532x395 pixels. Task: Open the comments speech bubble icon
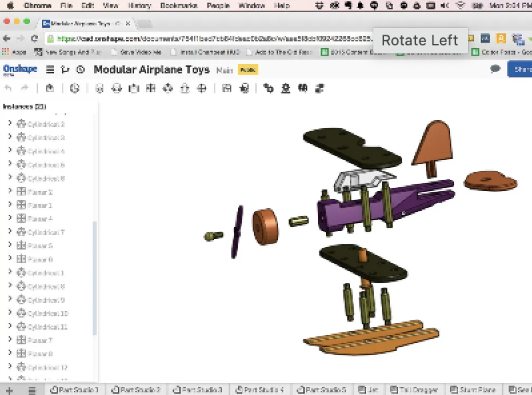[x=495, y=69]
